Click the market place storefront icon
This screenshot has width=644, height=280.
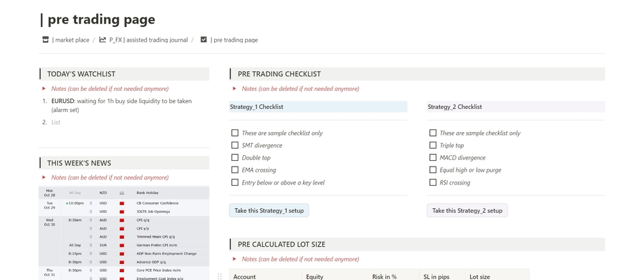point(45,40)
